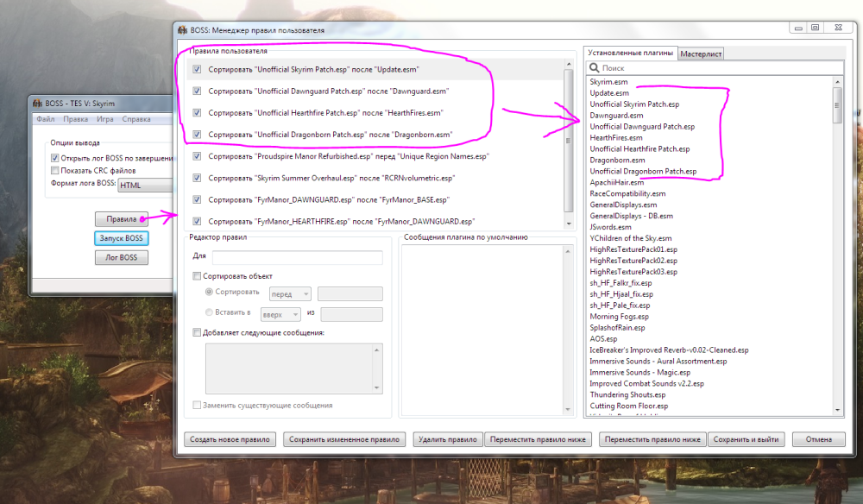The width and height of the screenshot is (863, 504).
Task: Click the magnifier icon in plugin search
Action: [594, 67]
